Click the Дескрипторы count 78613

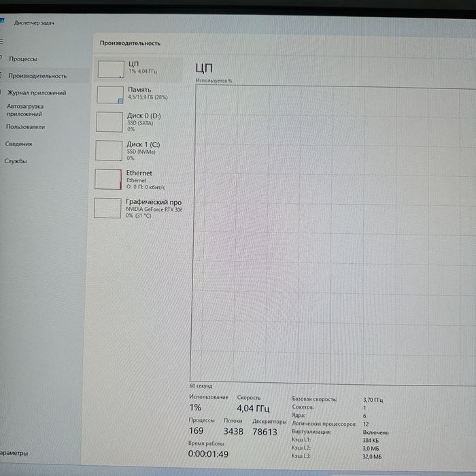click(265, 432)
